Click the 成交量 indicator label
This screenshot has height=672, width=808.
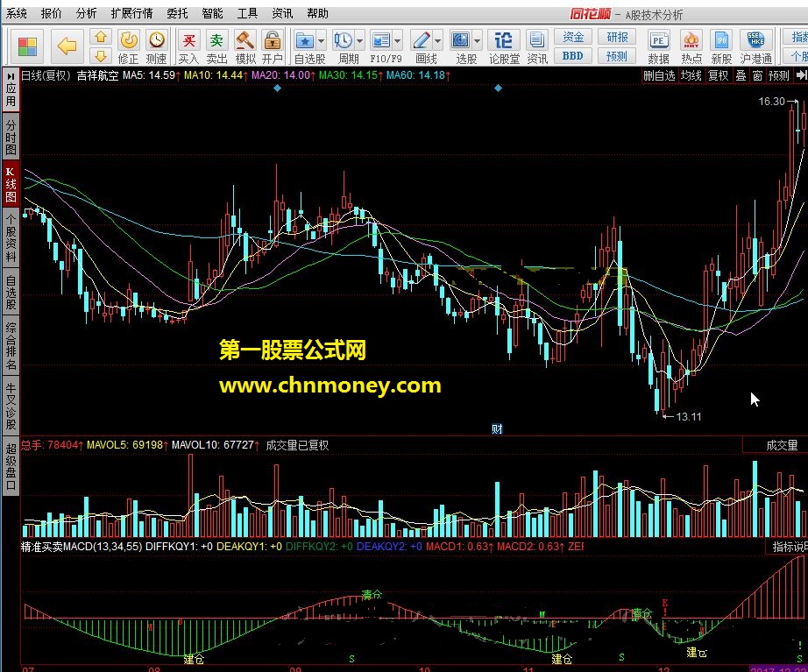[782, 445]
